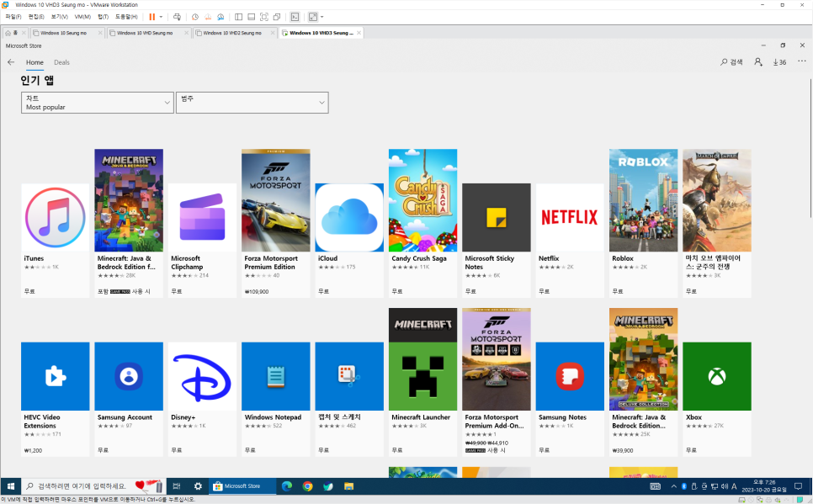Open the iTunes app tile
813x504 pixels.
[56, 240]
